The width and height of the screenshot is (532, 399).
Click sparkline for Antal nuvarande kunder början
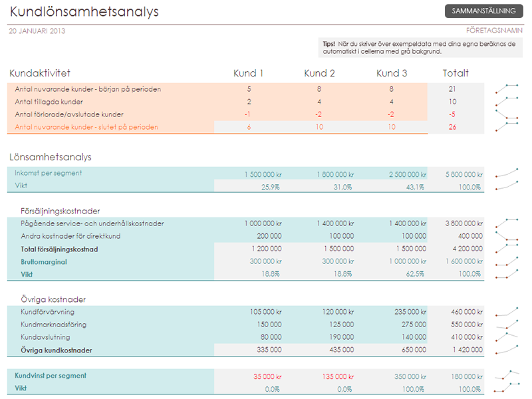coord(507,89)
